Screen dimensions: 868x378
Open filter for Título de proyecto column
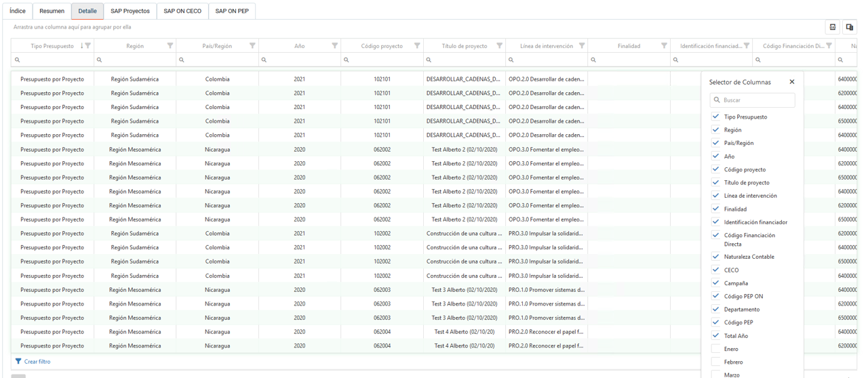(500, 46)
